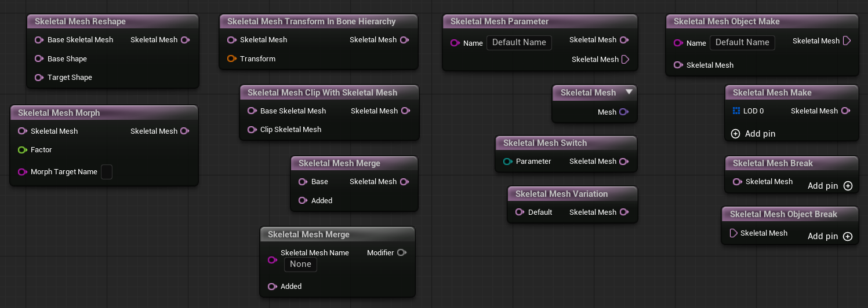Click the LOD 0 pin on Skeletal Mesh Make
This screenshot has height=308, width=868.
736,111
